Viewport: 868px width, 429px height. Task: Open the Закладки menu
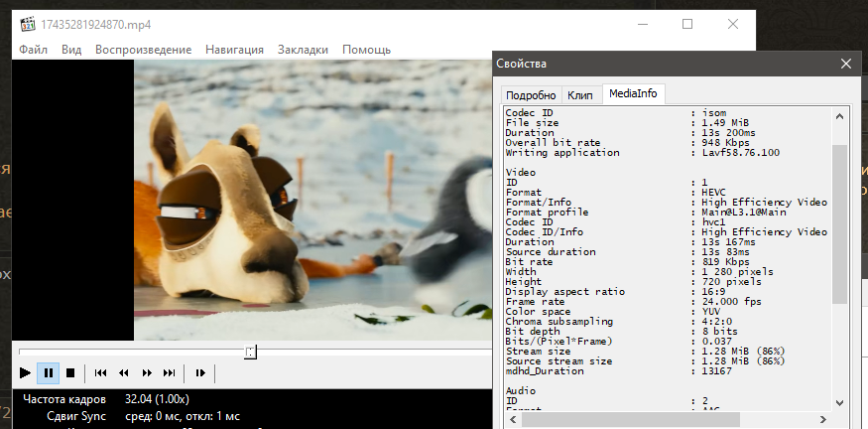tap(303, 50)
